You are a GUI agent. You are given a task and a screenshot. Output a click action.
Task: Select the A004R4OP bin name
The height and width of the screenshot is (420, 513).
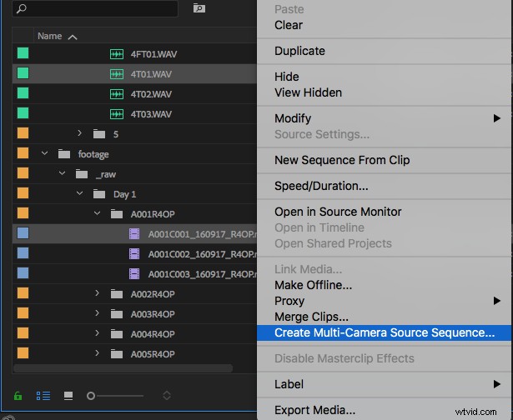coord(153,334)
